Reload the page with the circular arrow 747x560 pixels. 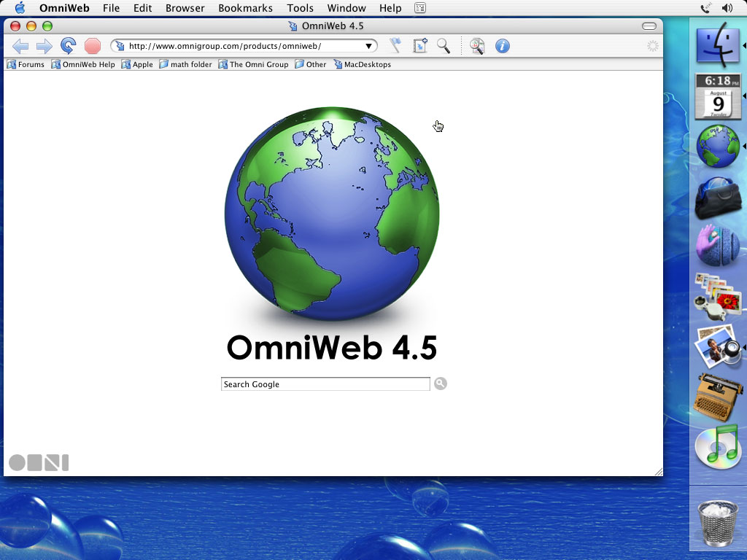pyautogui.click(x=68, y=46)
